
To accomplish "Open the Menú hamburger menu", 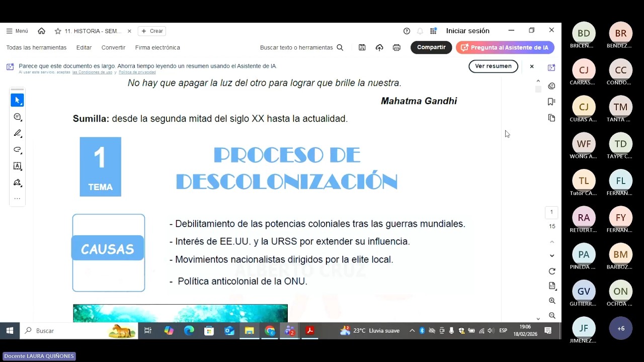I will 17,31.
